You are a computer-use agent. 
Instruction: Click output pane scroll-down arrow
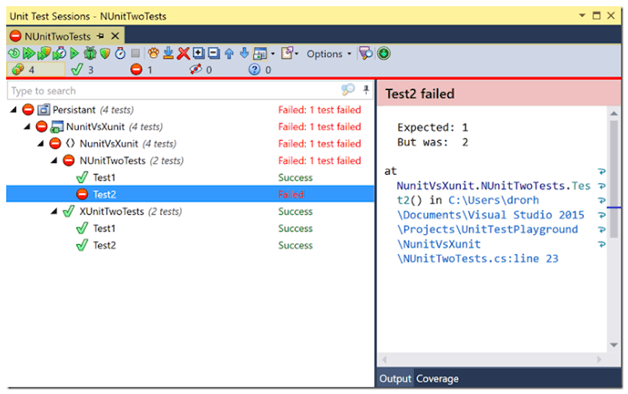[614, 345]
